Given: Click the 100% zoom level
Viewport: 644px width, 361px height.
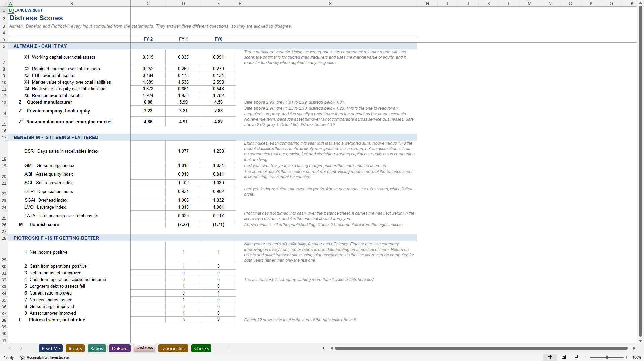Looking at the screenshot, I should (637, 357).
